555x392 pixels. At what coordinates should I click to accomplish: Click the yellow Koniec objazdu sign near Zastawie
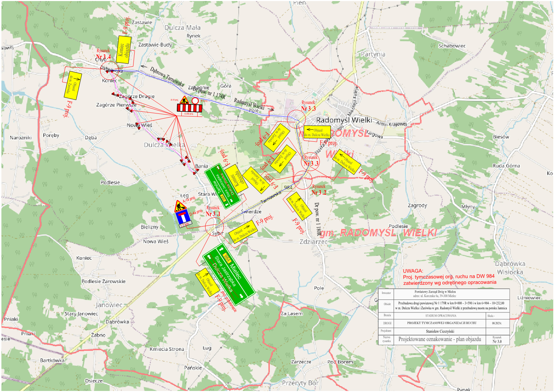point(124,50)
